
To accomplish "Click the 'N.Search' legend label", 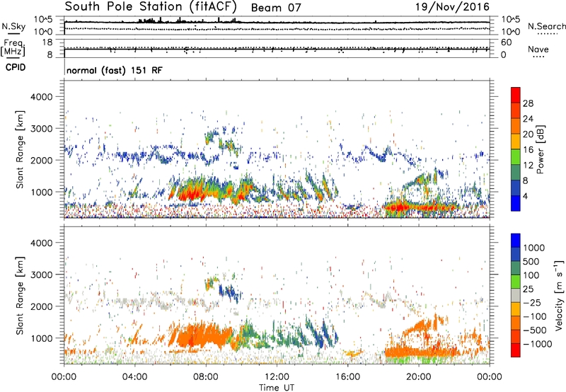I will tap(546, 26).
